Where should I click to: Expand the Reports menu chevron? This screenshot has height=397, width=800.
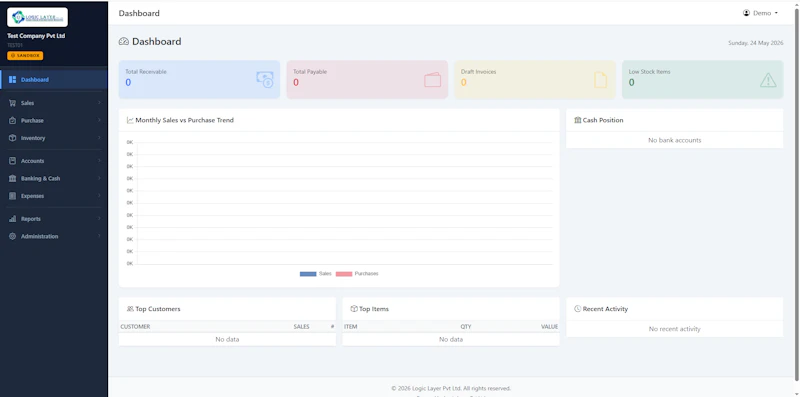click(x=99, y=219)
